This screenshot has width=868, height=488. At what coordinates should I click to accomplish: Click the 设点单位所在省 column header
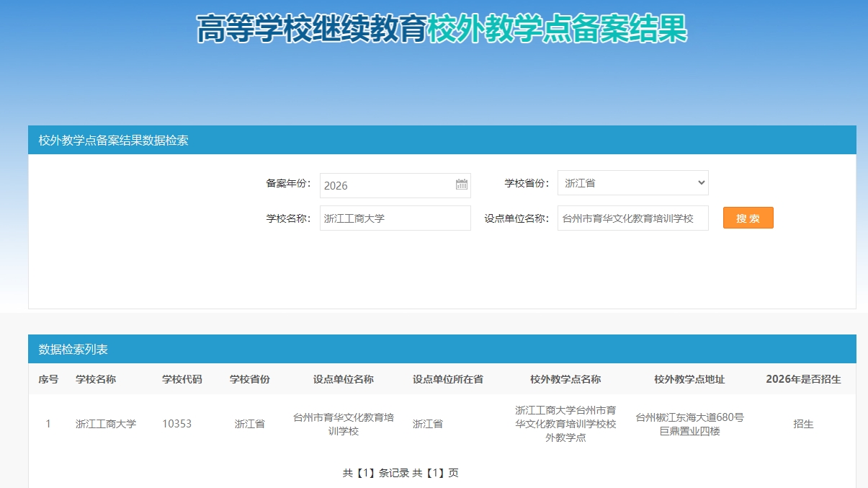(448, 379)
